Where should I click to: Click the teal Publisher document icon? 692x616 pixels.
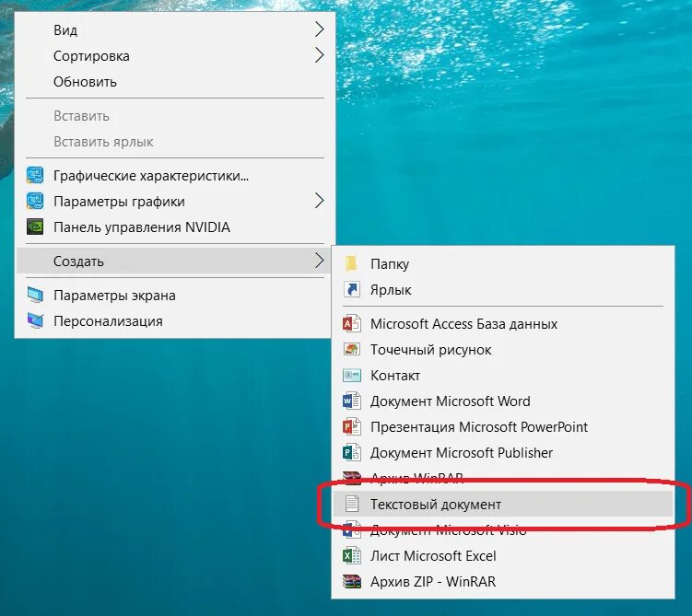coord(352,452)
